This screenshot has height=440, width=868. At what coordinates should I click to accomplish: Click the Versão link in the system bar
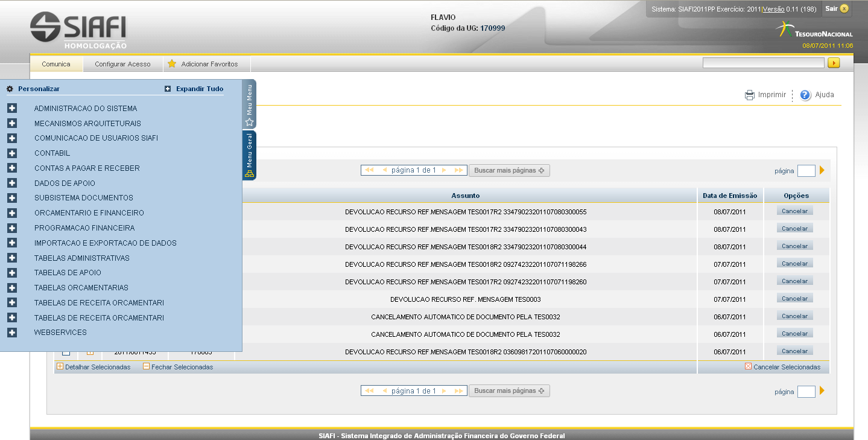click(x=774, y=9)
